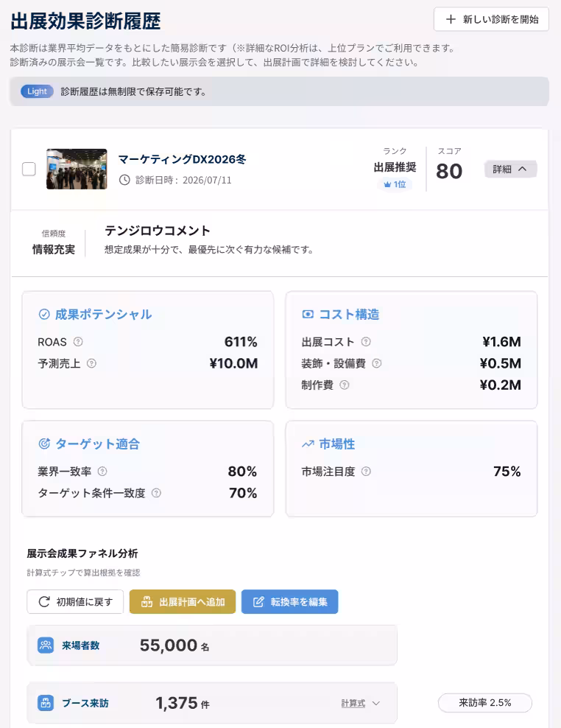The height and width of the screenshot is (728, 561).
Task: Click the 成果ポテンシャル check-circle icon
Action: click(44, 315)
